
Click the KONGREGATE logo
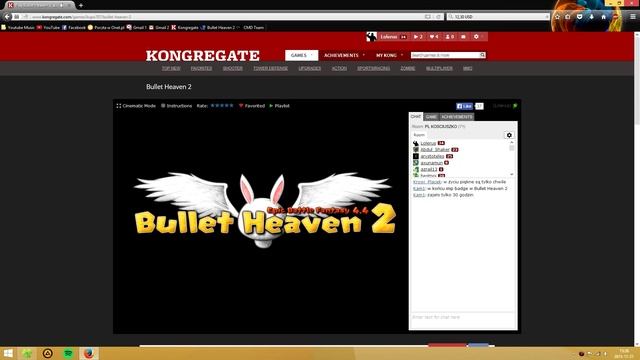click(203, 56)
